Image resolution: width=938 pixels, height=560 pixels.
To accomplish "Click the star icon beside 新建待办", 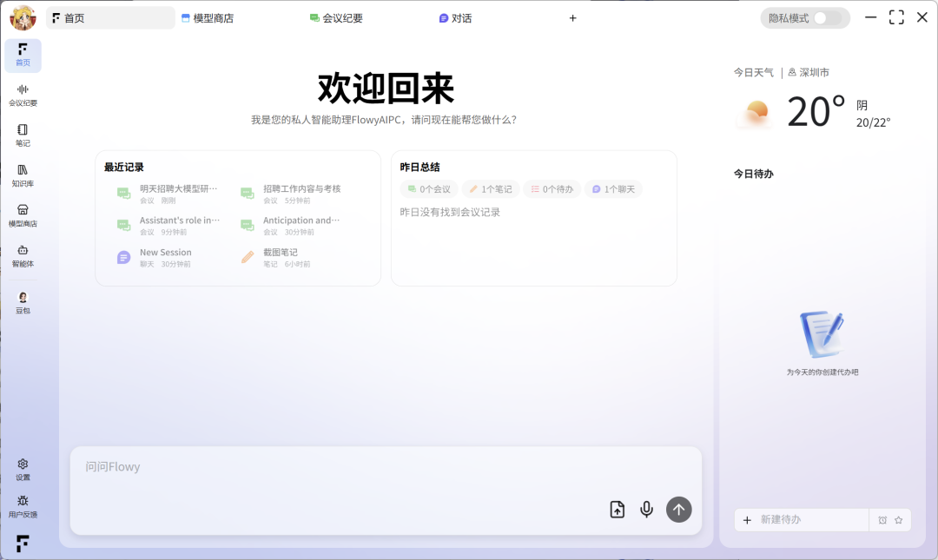I will pyautogui.click(x=898, y=520).
